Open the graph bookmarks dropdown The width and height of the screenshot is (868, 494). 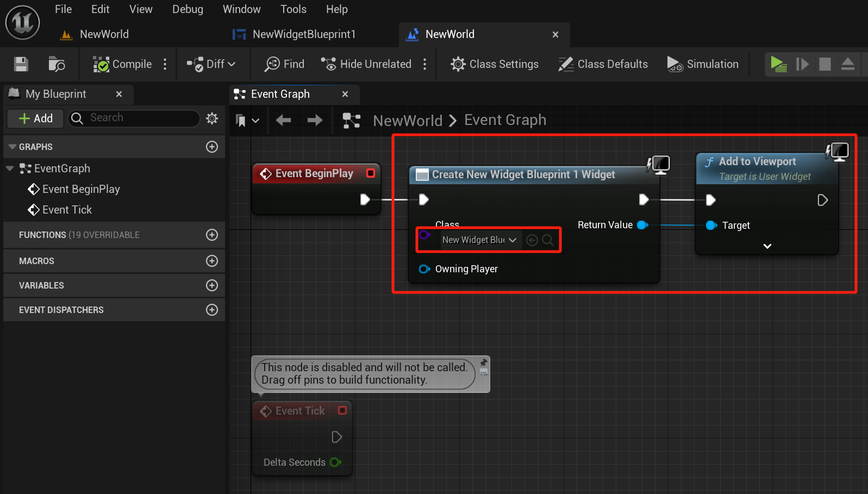click(x=247, y=121)
